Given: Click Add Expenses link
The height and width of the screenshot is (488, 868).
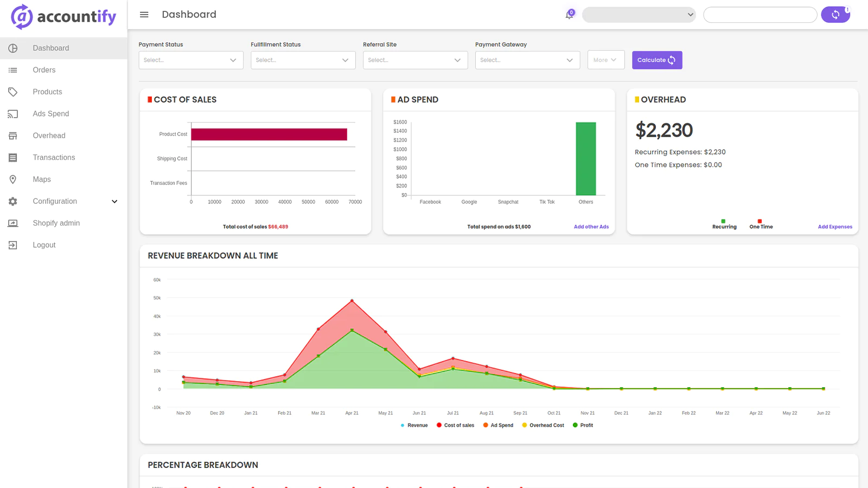Looking at the screenshot, I should [x=835, y=227].
